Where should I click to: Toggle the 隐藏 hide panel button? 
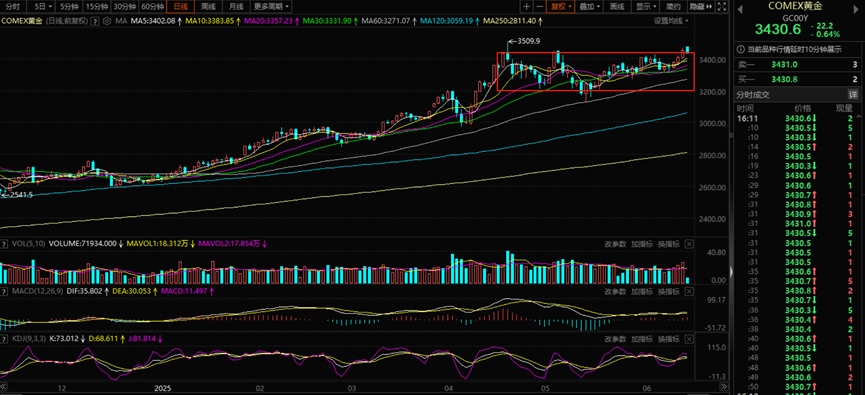(x=700, y=7)
